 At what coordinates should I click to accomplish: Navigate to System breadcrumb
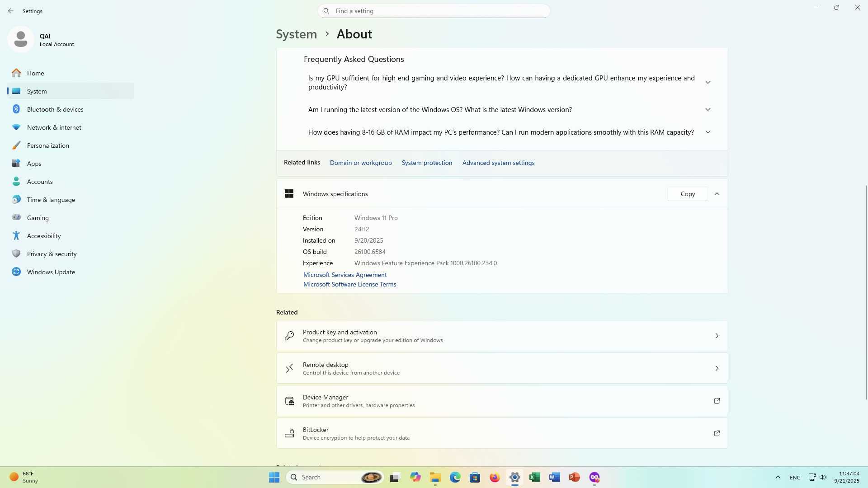(x=297, y=34)
